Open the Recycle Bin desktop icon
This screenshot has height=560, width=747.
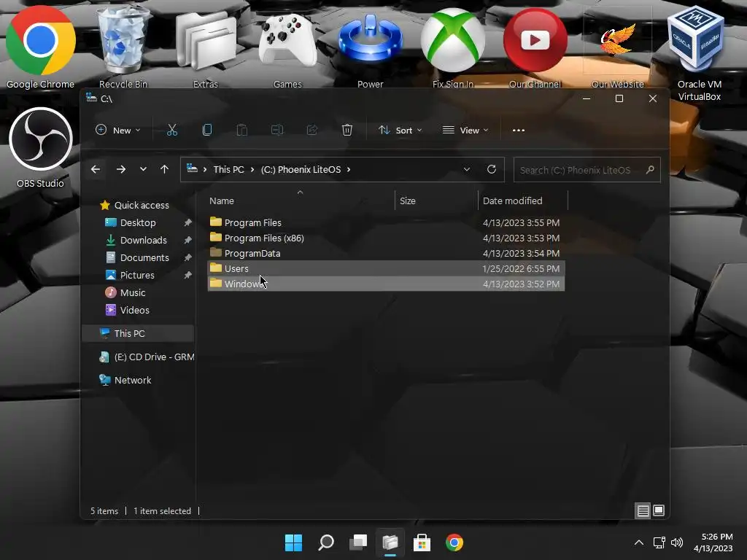[123, 47]
